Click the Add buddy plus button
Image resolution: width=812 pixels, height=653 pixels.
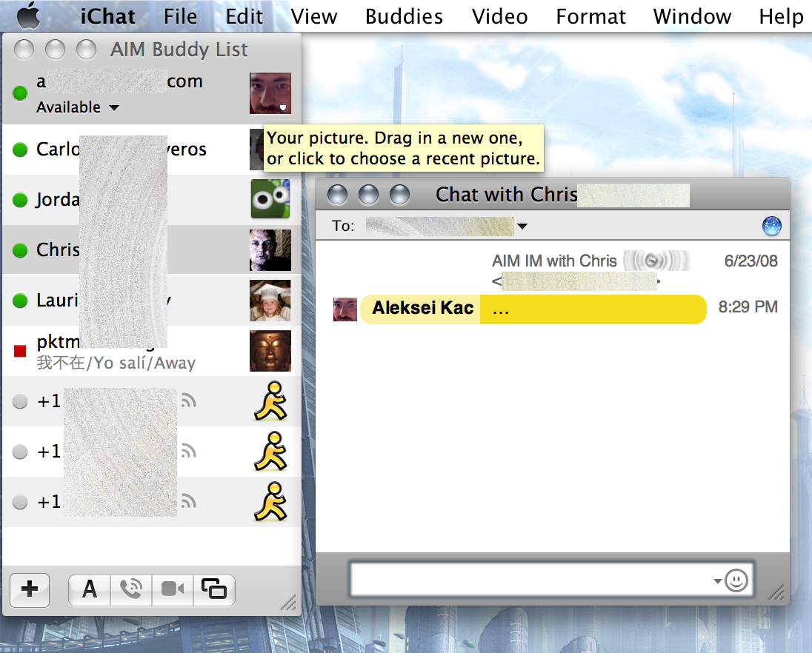[x=30, y=589]
